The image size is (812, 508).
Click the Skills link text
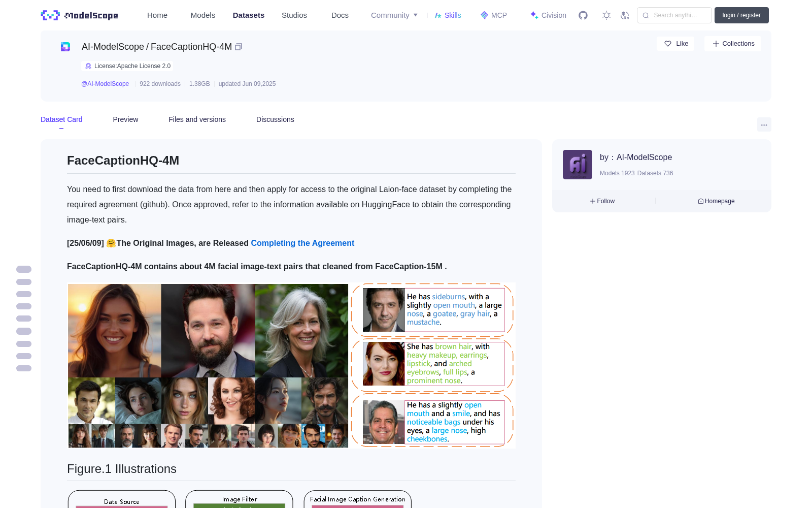click(x=453, y=15)
